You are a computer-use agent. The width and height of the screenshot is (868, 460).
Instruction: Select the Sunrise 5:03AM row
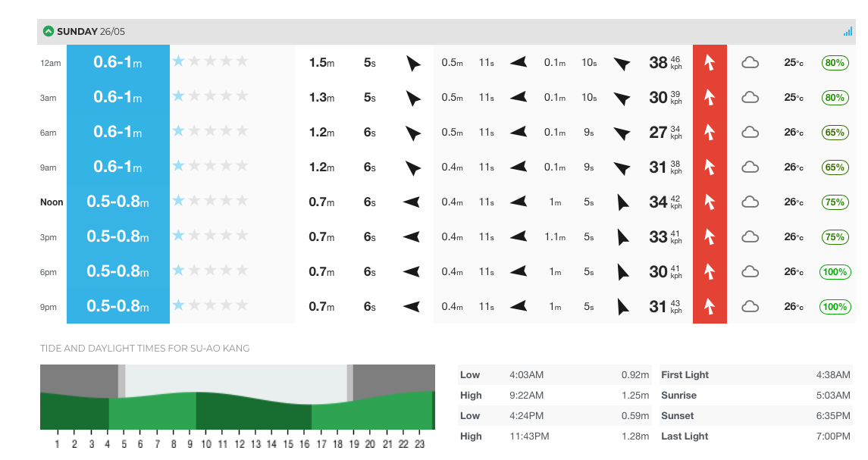pyautogui.click(x=756, y=396)
